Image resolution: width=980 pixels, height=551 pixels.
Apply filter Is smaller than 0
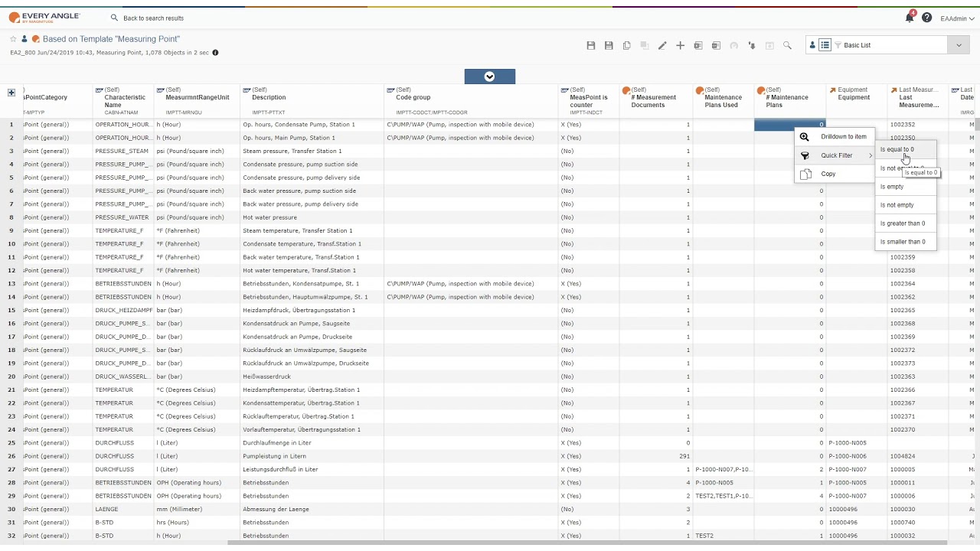click(x=906, y=242)
